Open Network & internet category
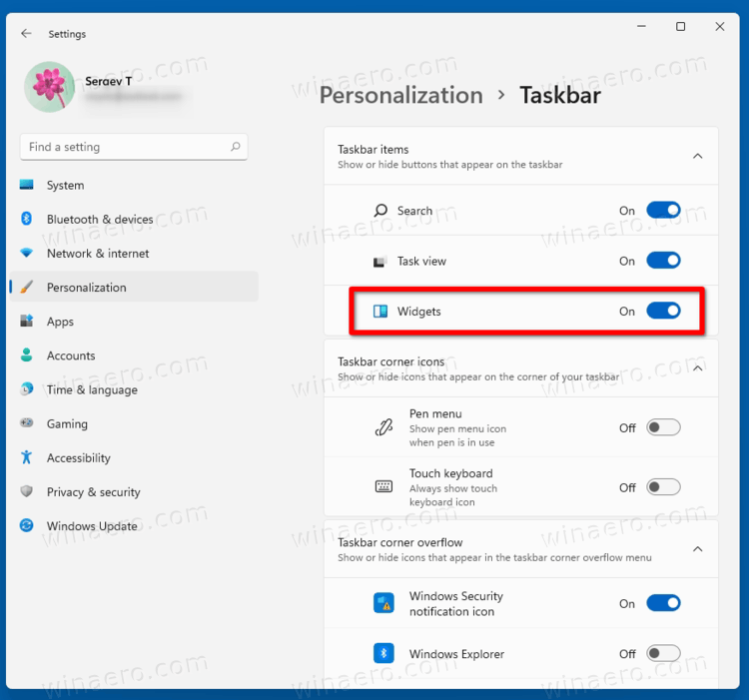The width and height of the screenshot is (749, 700). pos(134,253)
